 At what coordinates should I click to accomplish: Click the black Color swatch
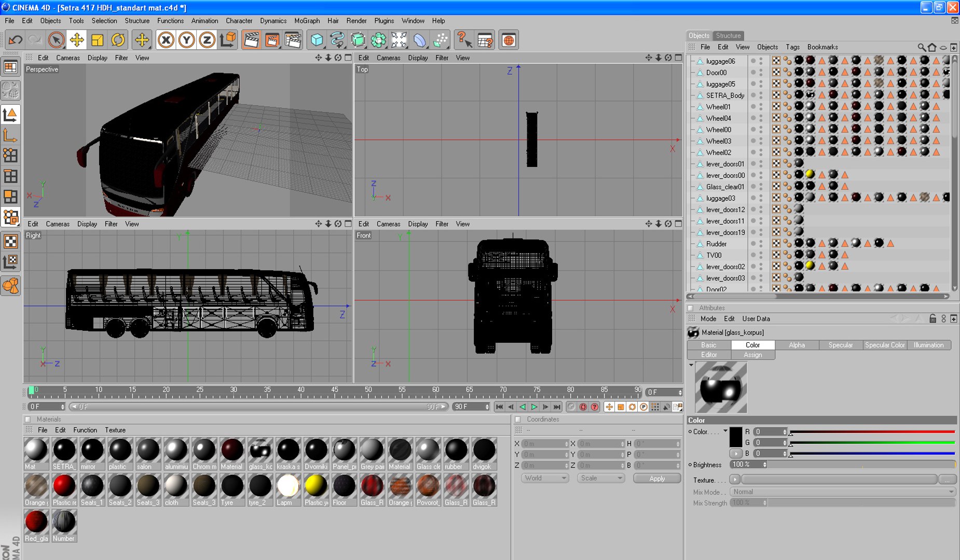[736, 437]
